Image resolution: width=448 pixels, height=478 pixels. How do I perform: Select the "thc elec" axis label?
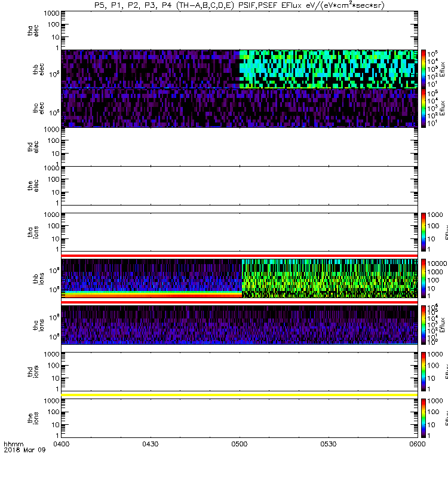coord(38,108)
